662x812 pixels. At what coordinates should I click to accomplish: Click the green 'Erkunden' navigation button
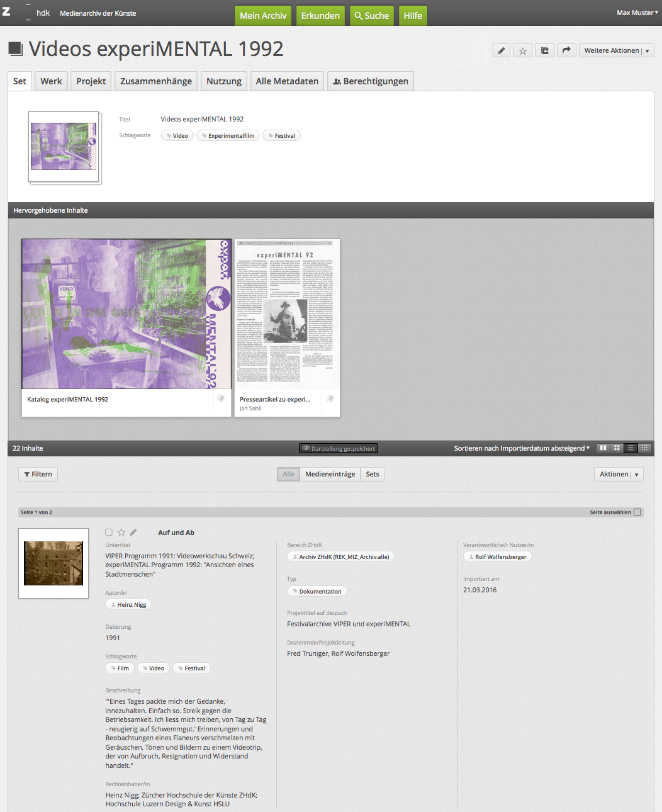click(x=320, y=16)
